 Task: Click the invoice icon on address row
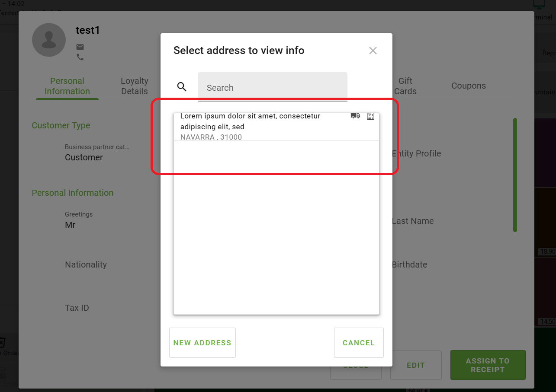370,116
